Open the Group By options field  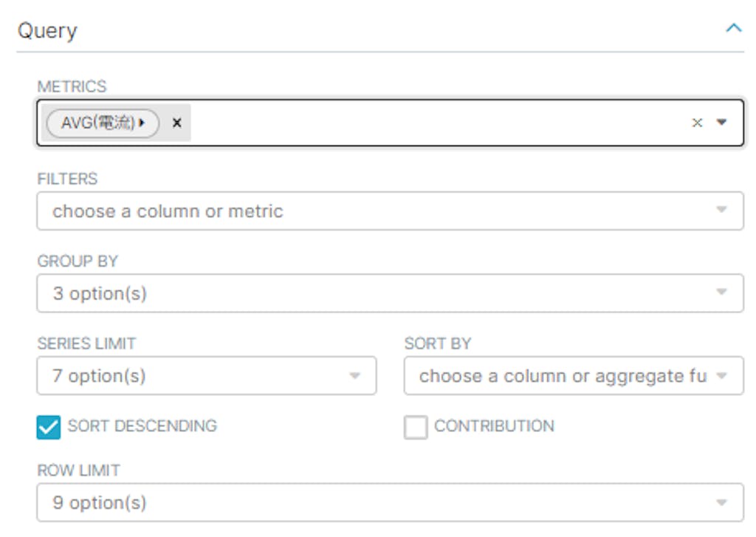[x=369, y=293]
